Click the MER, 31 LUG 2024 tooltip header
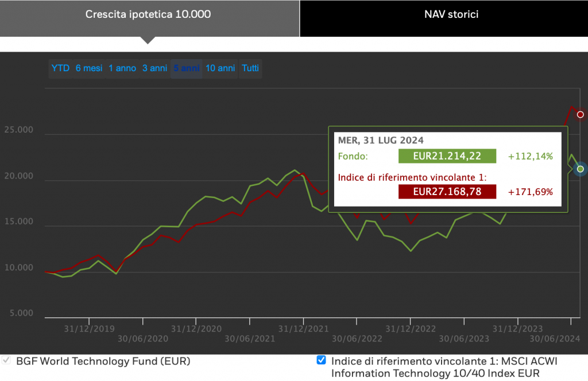 click(381, 140)
